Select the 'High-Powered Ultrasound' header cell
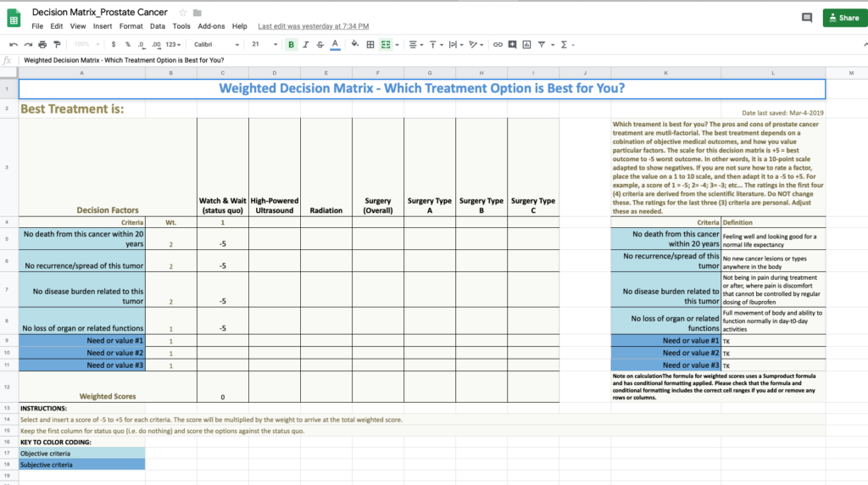868x485 pixels. point(275,167)
